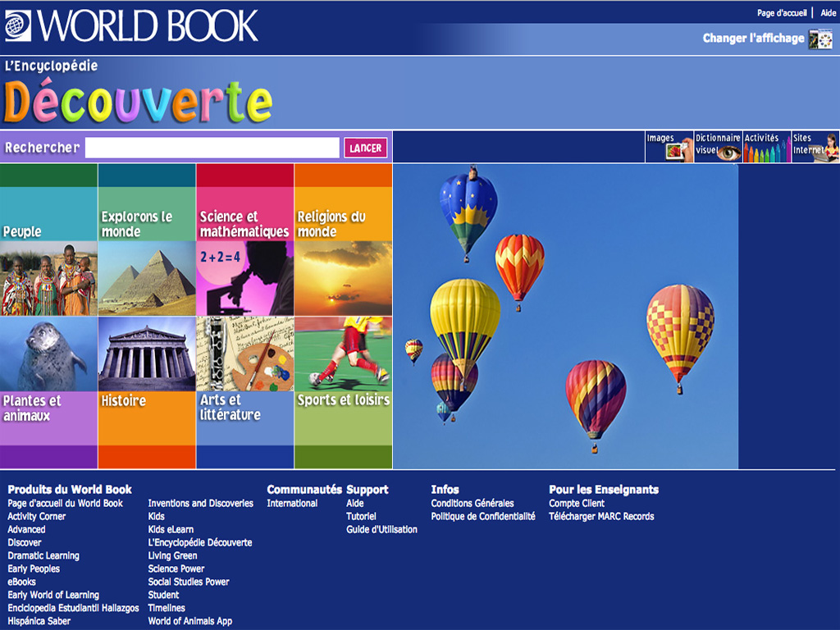Open the Early Peoples link
This screenshot has height=630, width=840.
point(34,568)
